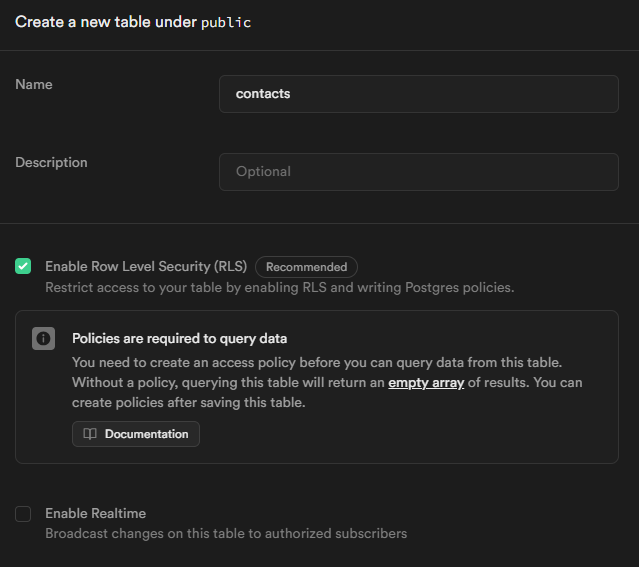Toggle RLS via its 'Enable Row Level Security' label
This screenshot has height=567, width=639.
[x=146, y=266]
